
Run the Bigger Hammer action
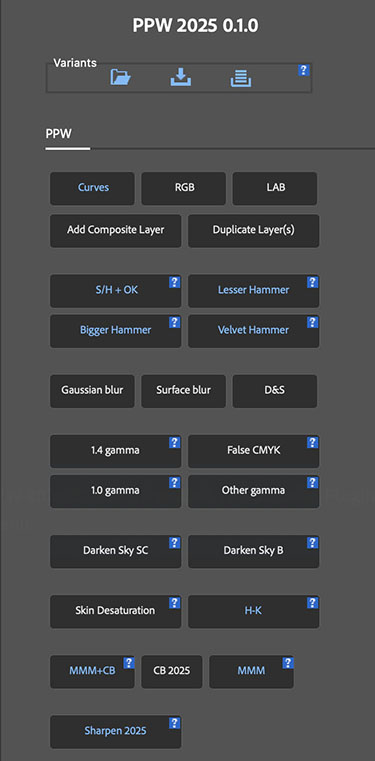point(115,331)
